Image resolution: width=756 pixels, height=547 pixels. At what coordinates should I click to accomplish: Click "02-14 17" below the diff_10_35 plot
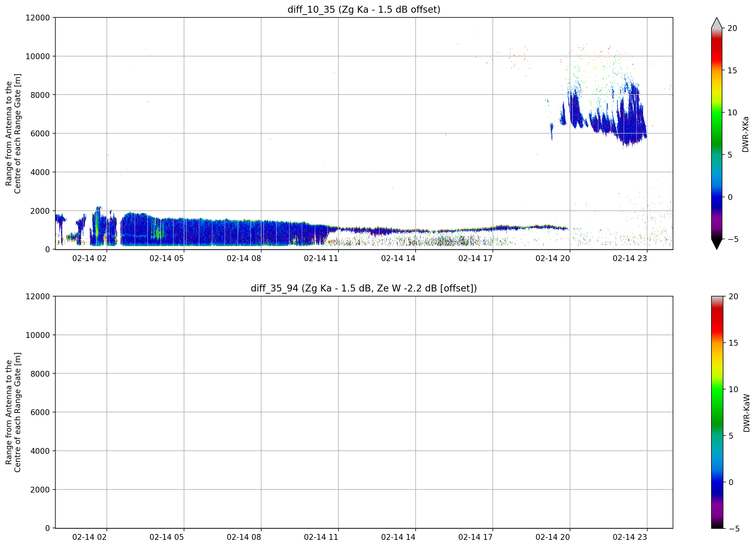coord(475,259)
